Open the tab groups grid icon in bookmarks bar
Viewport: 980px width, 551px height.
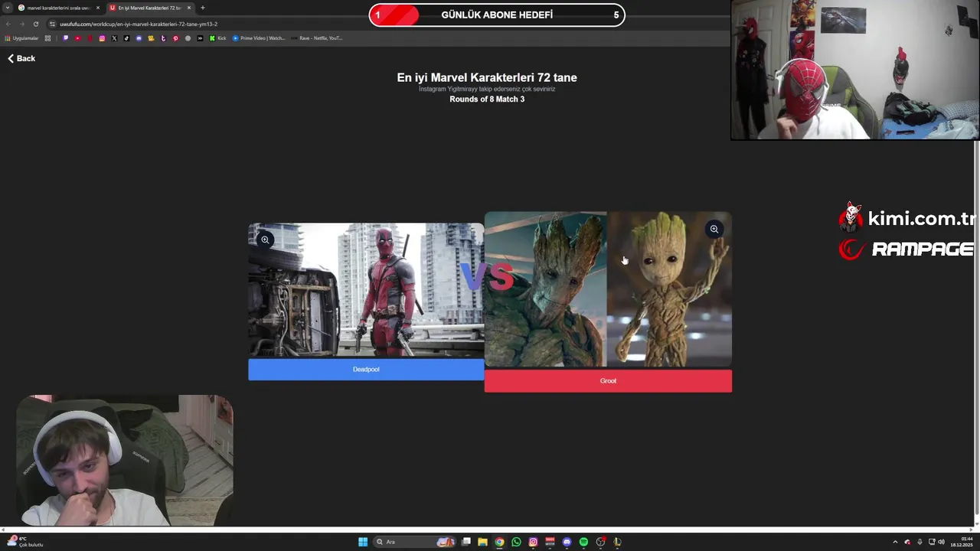pos(47,38)
